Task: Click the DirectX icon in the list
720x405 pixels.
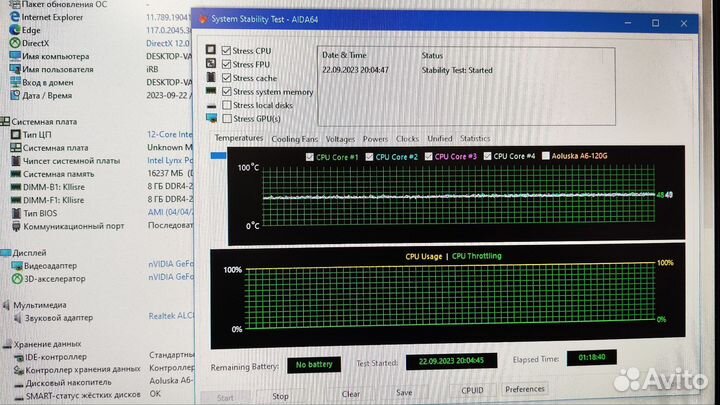Action: pyautogui.click(x=15, y=43)
